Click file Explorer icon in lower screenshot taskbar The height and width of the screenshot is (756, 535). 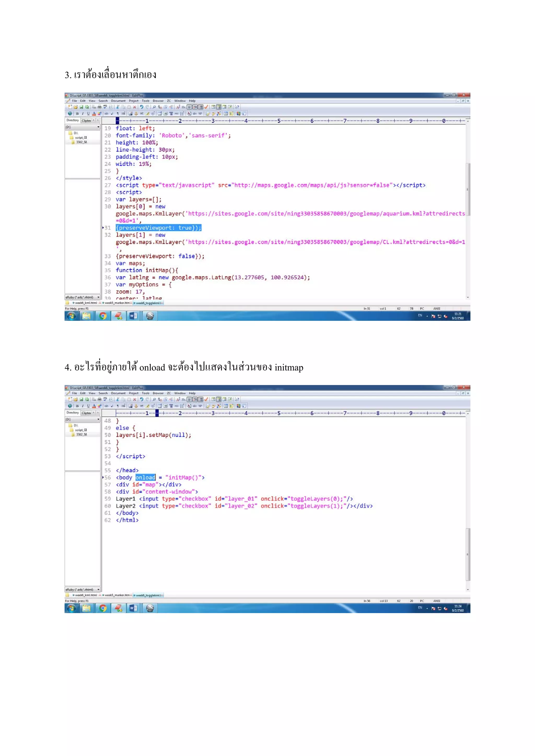[x=86, y=609]
